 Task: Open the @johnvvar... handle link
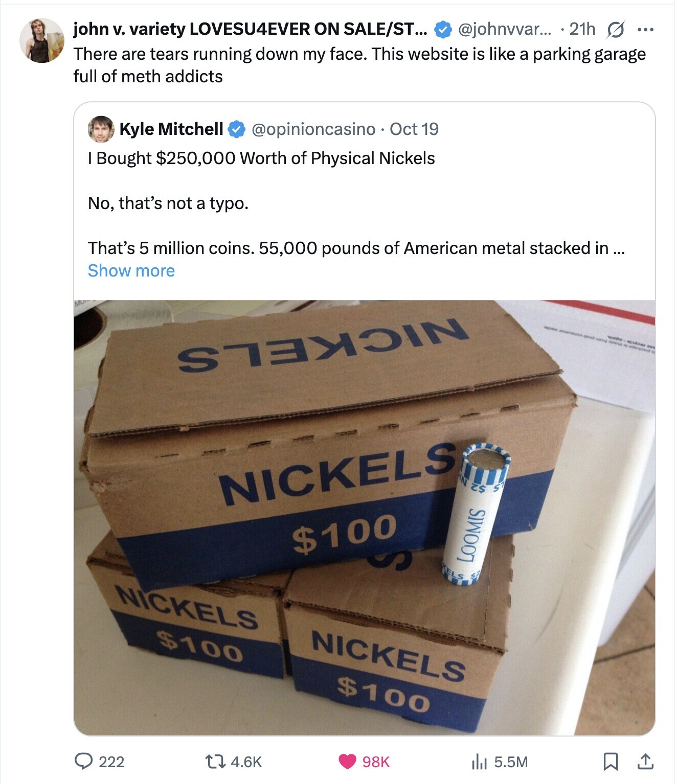(x=505, y=30)
